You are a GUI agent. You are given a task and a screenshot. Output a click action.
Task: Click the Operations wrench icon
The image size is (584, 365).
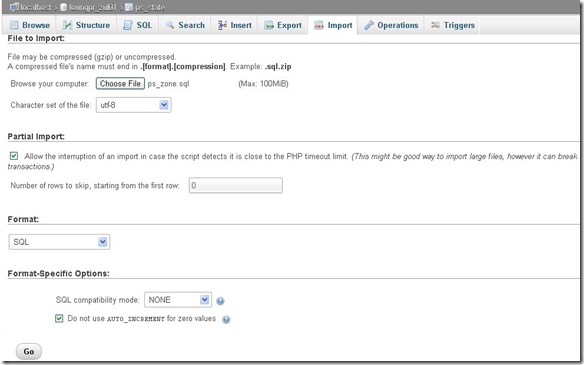(369, 25)
